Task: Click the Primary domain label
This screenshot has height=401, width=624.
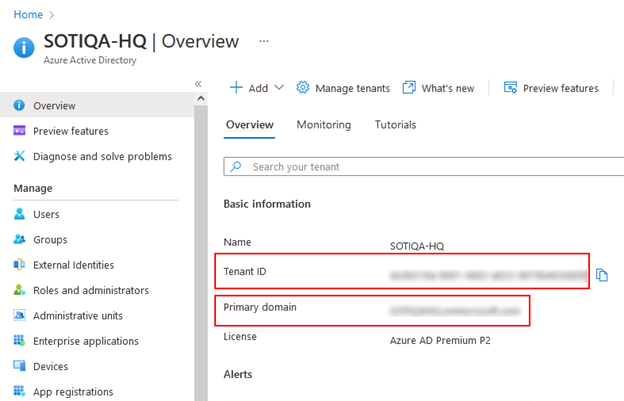Action: (260, 307)
